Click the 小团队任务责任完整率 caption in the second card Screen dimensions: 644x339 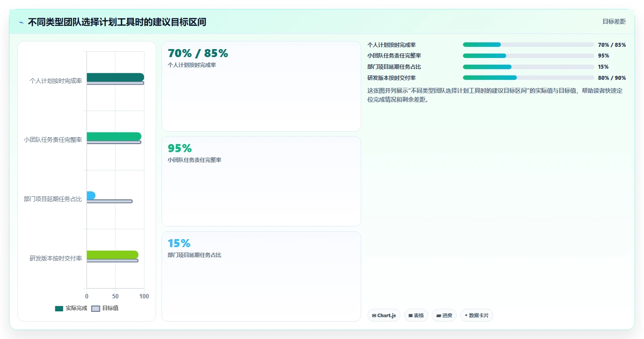click(194, 160)
